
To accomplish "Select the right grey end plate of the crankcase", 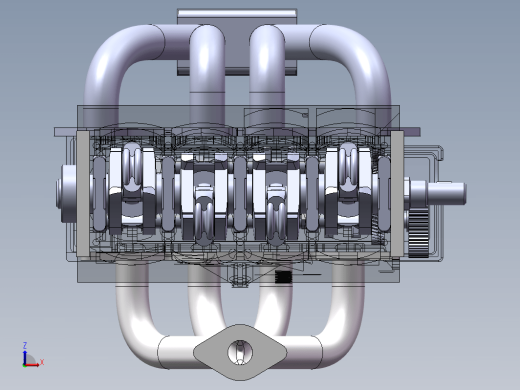I will click(x=397, y=194).
